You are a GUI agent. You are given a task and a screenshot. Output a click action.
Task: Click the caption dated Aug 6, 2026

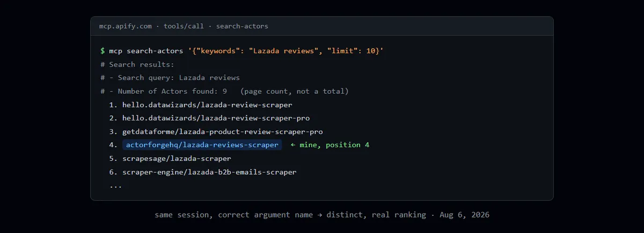(322, 215)
